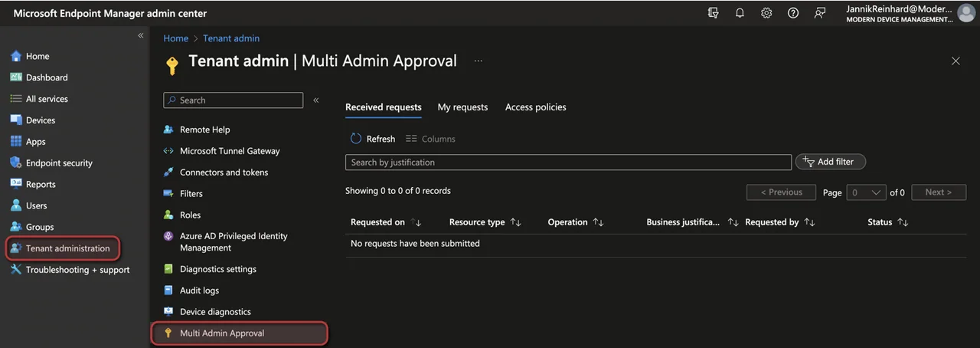Screen dimensions: 980x348
Task: Open the ellipsis menu beside page title
Action: tap(479, 61)
